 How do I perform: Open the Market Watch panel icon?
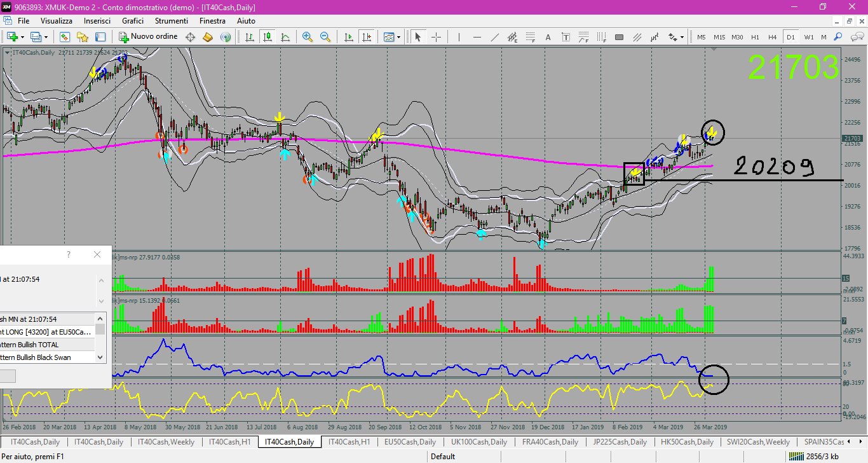[x=65, y=37]
